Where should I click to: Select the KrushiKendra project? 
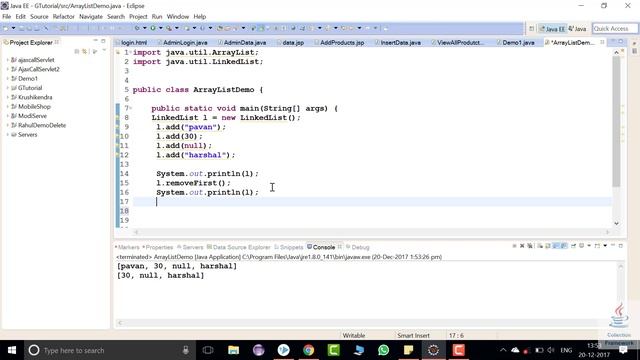[x=35, y=97]
